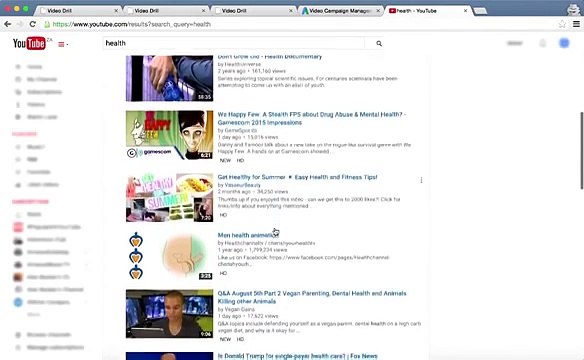This screenshot has height=360, width=584.
Task: Click the magnifier search button
Action: pyautogui.click(x=379, y=44)
